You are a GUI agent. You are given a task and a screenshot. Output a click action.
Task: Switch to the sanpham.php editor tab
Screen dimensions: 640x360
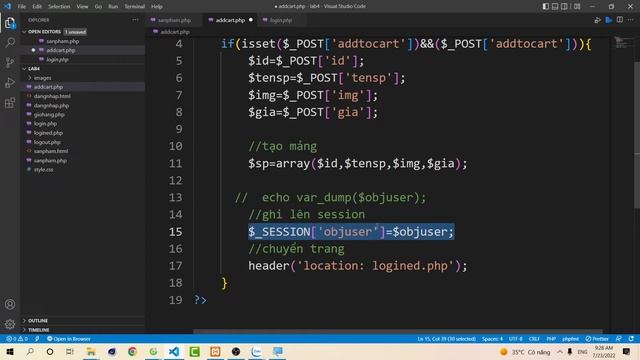coord(174,20)
